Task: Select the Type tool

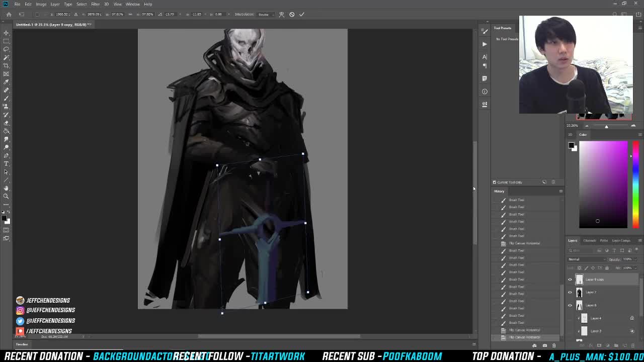Action: tap(6, 164)
